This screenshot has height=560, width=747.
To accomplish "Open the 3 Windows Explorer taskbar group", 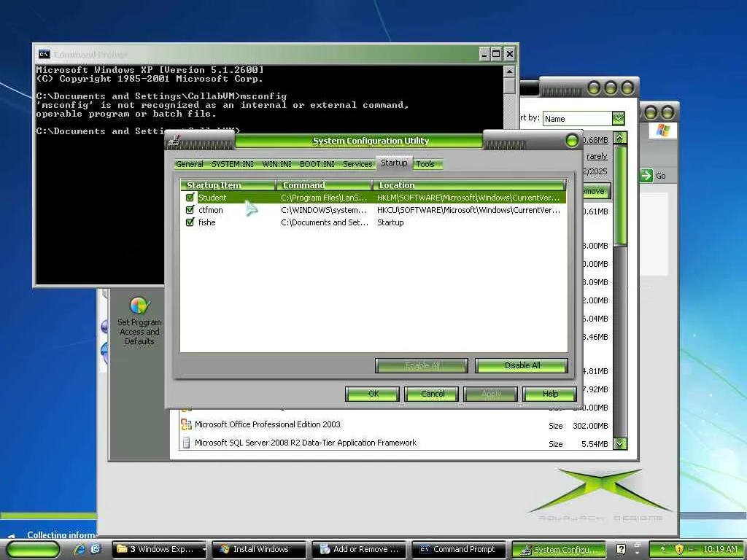I will pos(158,549).
